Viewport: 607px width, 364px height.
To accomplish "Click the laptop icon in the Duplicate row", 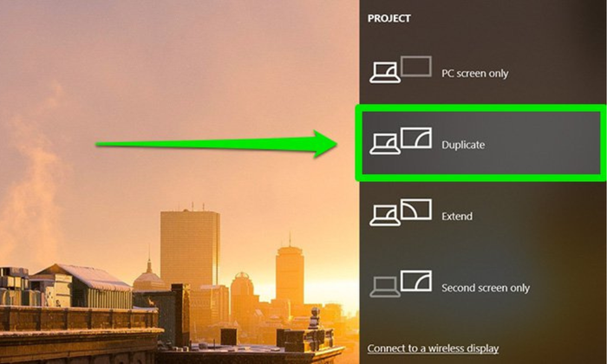I will [384, 144].
